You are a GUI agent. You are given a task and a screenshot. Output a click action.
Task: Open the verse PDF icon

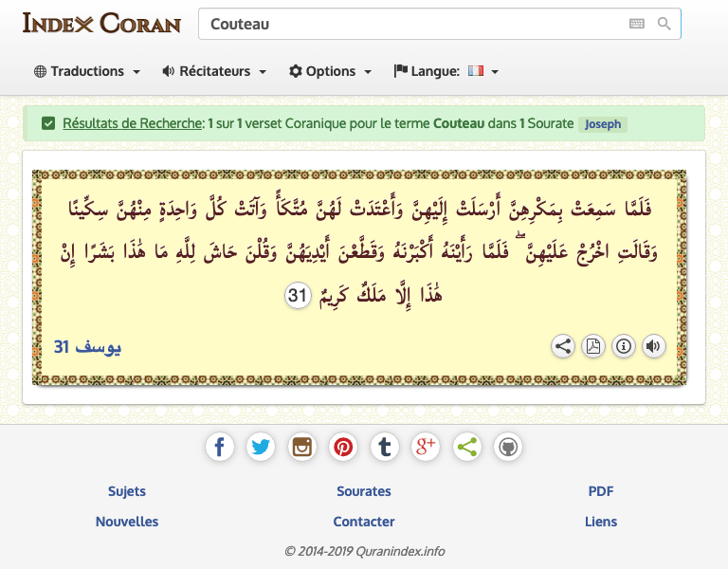[x=593, y=346]
